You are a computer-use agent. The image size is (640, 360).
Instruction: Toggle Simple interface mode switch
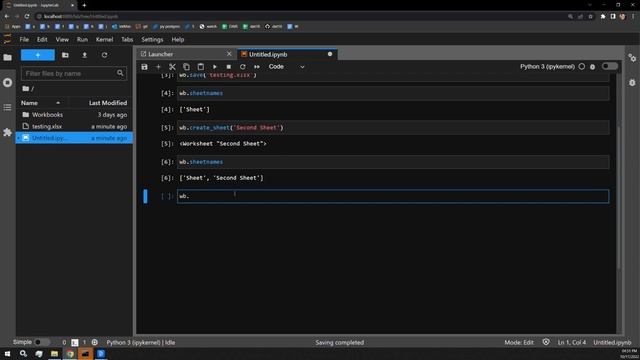[42, 342]
